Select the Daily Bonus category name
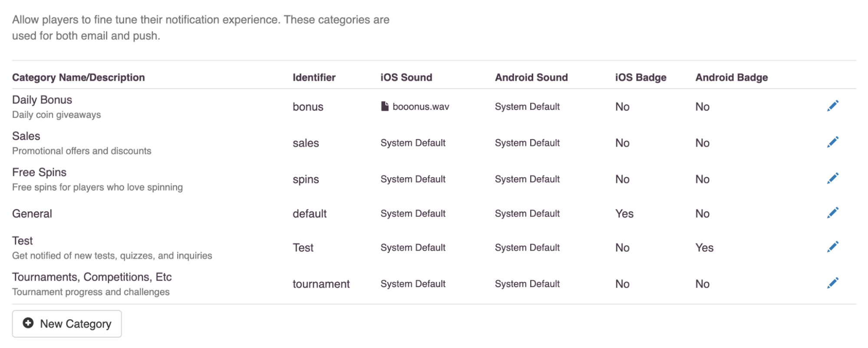Screen dimensions: 868x348 pyautogui.click(x=42, y=99)
